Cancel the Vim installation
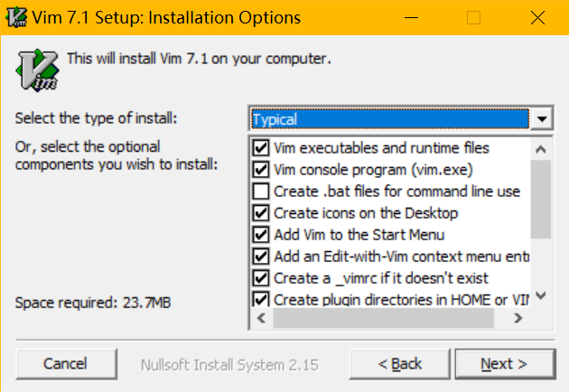The height and width of the screenshot is (392, 569). 65,363
